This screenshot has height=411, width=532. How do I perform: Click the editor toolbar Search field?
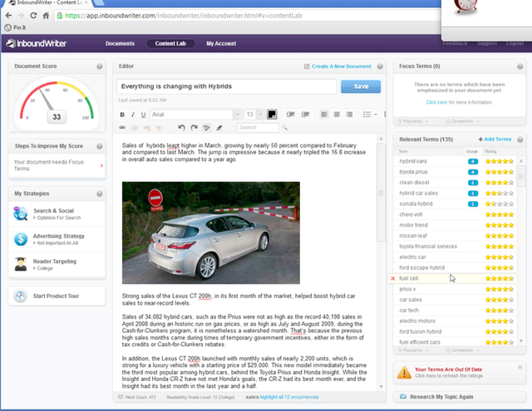[x=258, y=127]
